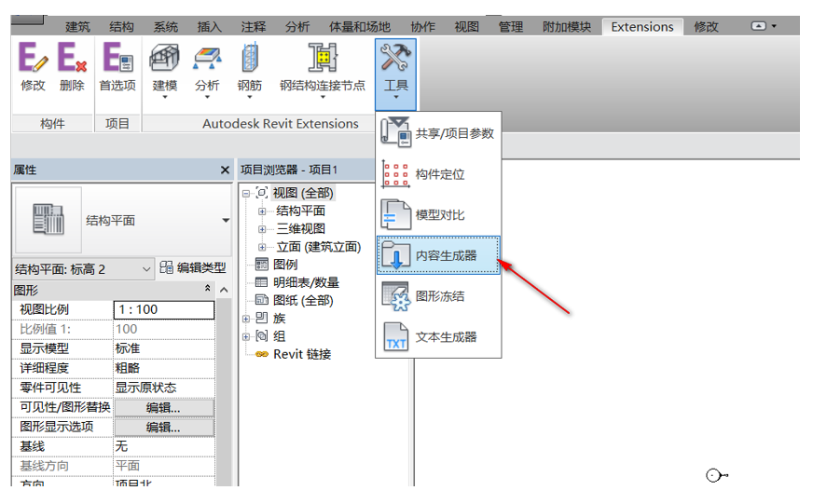This screenshot has width=813, height=504.
Task: Click the 修改 (Modify) E-pencil icon
Action: coord(33,67)
